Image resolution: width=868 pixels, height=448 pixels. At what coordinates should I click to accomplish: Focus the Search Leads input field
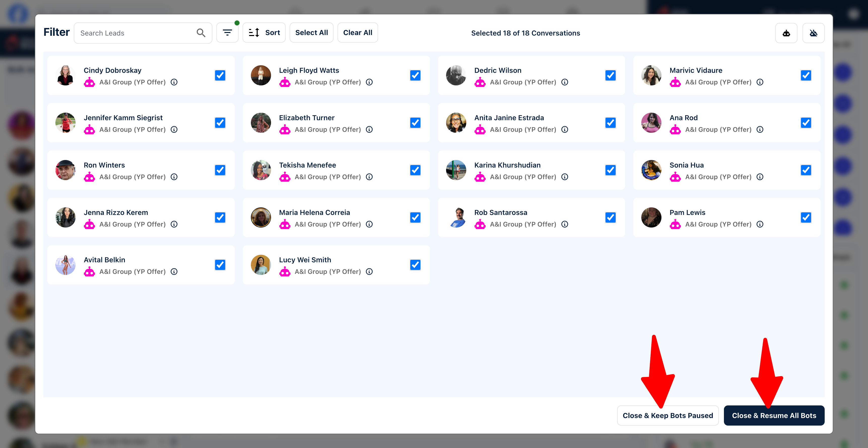tap(135, 33)
